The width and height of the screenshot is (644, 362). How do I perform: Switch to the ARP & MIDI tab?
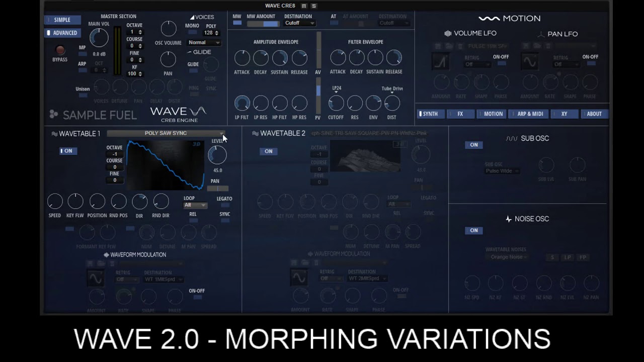[528, 114]
